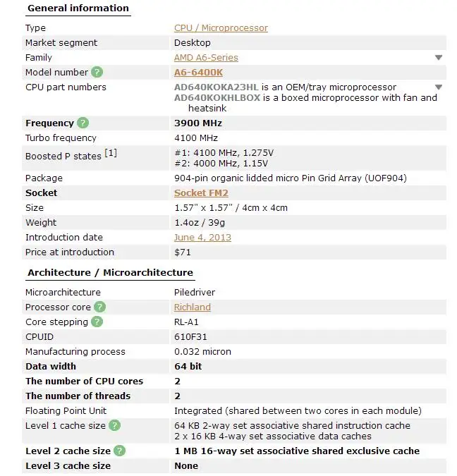Click help icon next to Processor core
Viewport: 457px width, 476px height.
(x=99, y=307)
